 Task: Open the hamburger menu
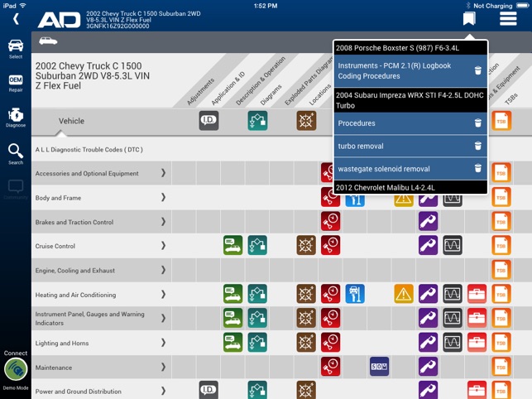[508, 18]
